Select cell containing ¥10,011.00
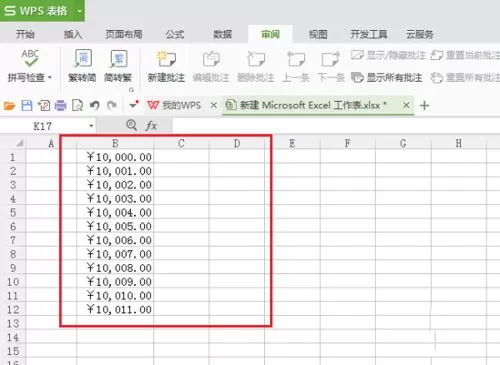 (115, 309)
